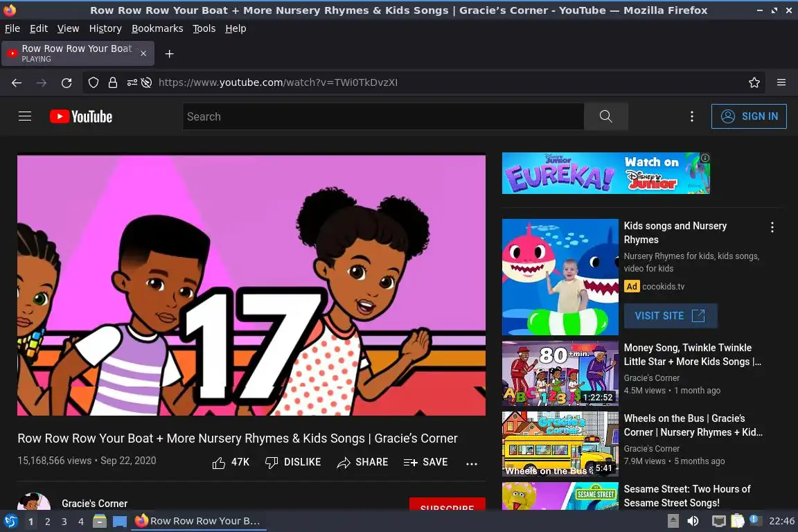This screenshot has width=798, height=532.
Task: Select the Row Row Row Your Boat tab
Action: 78,53
